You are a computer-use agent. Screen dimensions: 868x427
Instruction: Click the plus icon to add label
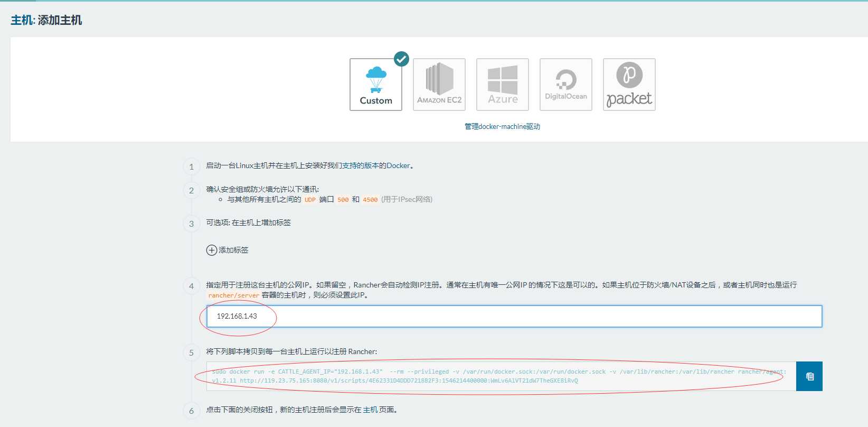212,250
